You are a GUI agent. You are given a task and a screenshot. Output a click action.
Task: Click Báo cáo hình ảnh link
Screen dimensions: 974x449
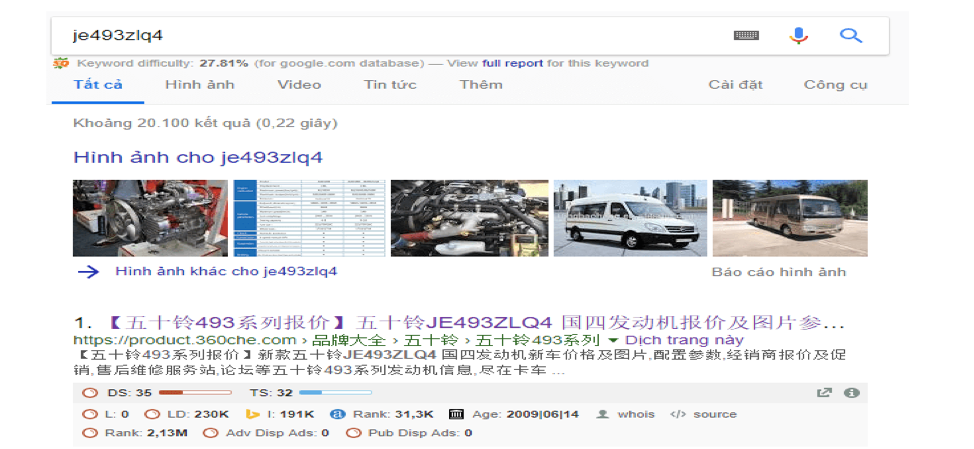779,272
